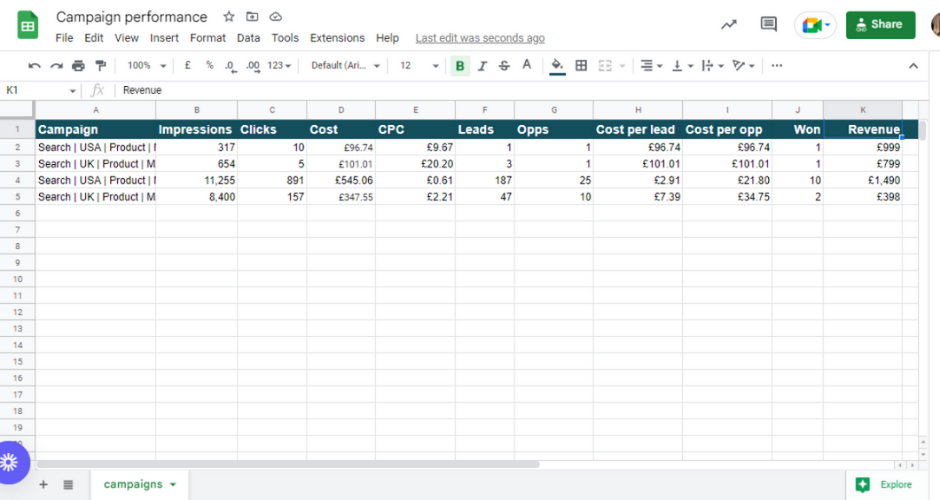
Task: Open text wrapping dropdown
Action: point(713,66)
